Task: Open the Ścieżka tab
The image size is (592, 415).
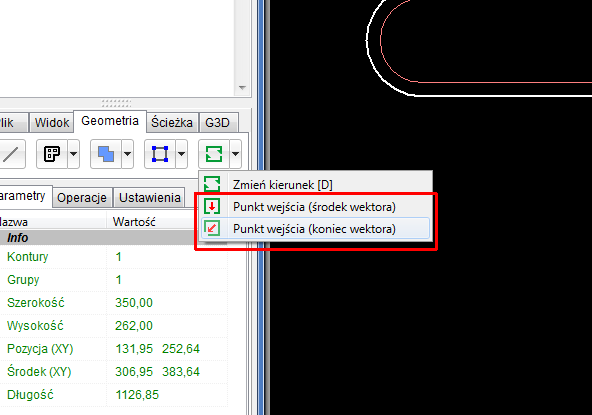Action: click(x=172, y=122)
